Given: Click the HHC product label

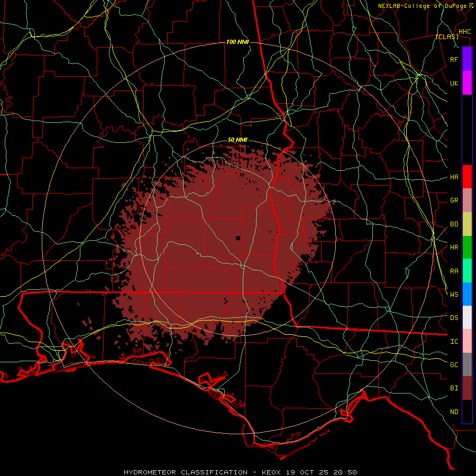Looking at the screenshot, I should [x=464, y=32].
